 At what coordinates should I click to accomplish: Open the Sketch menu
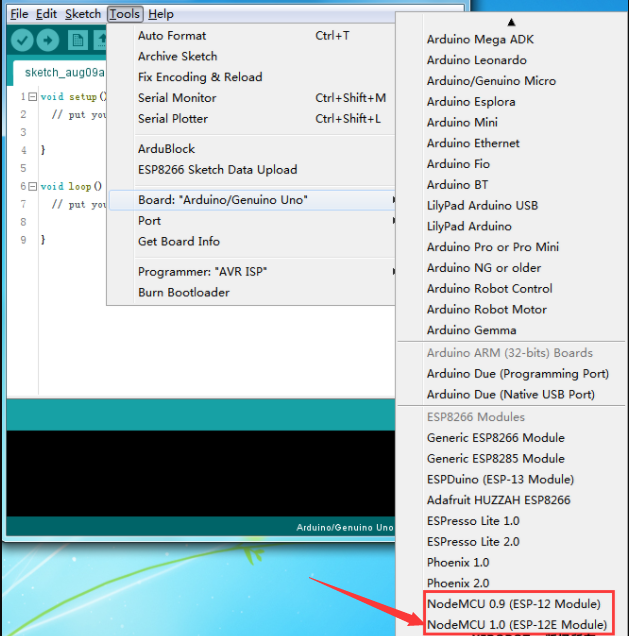pos(83,14)
